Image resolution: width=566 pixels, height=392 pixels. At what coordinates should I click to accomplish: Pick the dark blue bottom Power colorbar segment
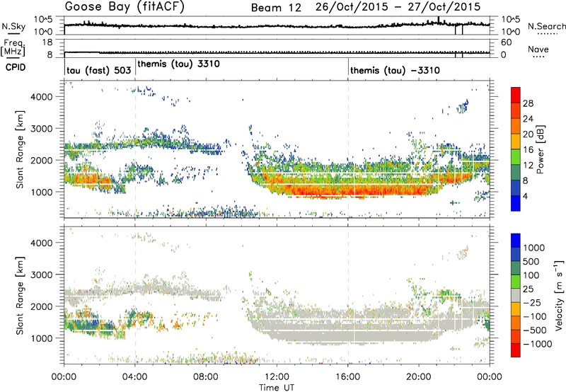point(516,204)
